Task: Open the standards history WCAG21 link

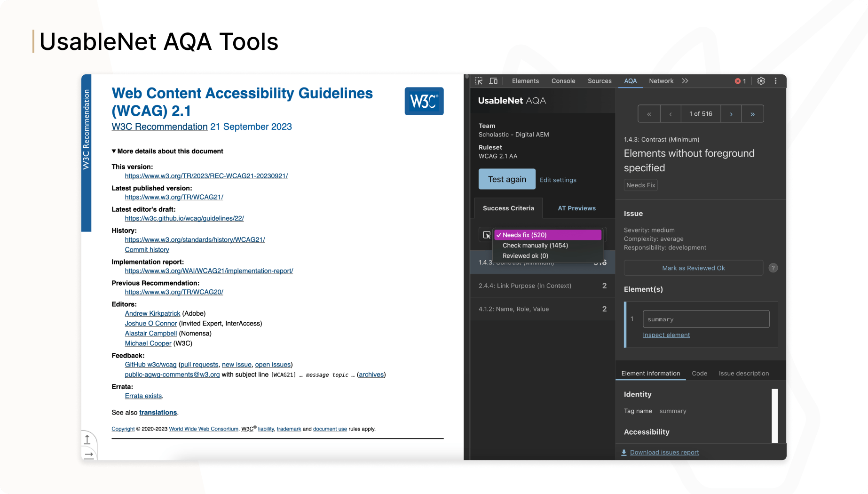Action: pos(195,239)
